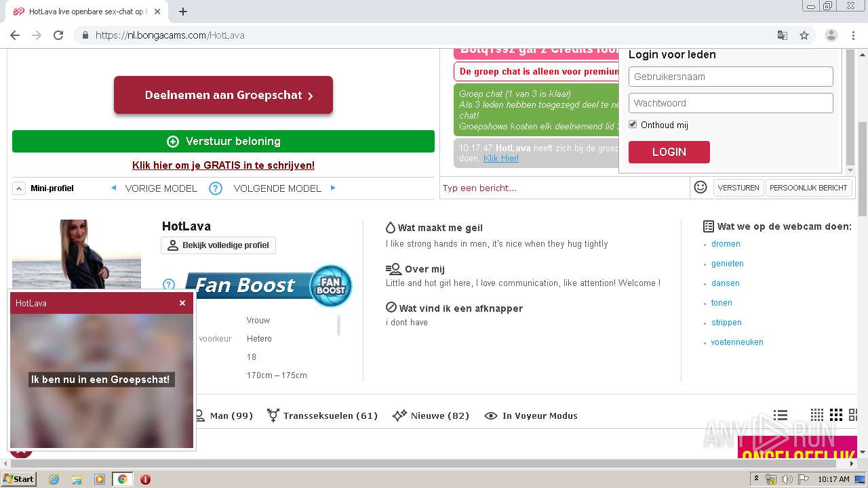Click PERSOONLIJK BERICHT button
868x488 pixels.
[808, 188]
